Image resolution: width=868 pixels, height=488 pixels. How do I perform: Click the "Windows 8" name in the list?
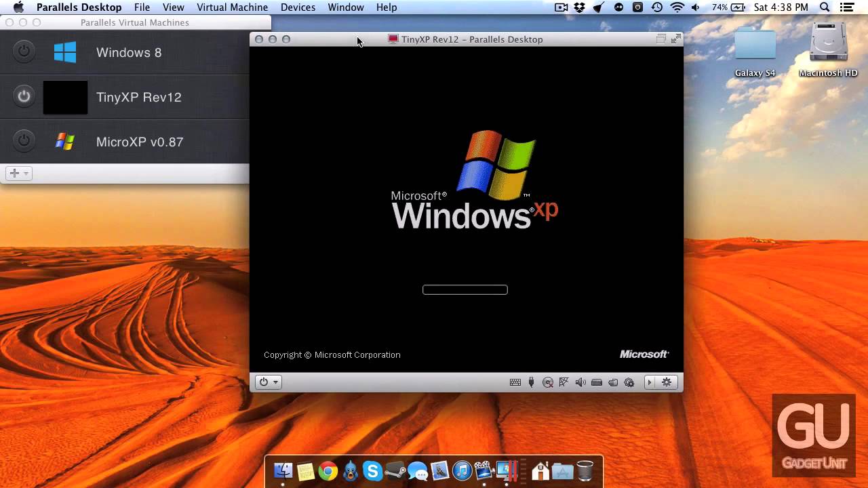tap(129, 52)
